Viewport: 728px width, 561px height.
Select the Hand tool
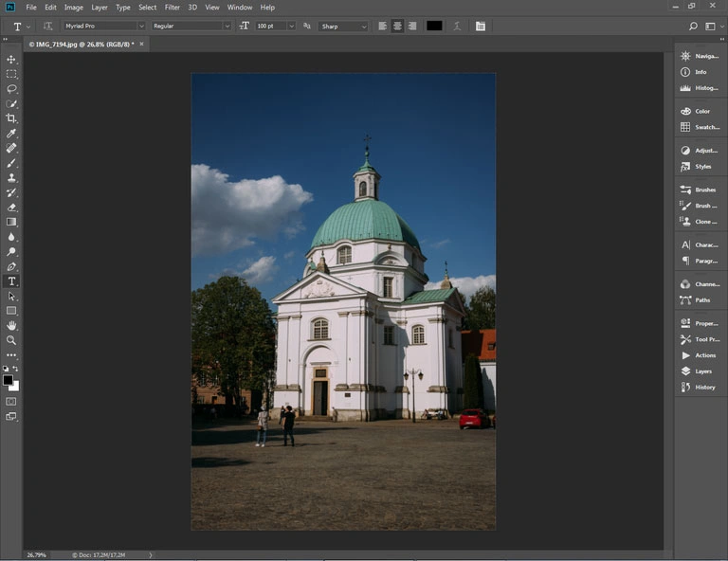11,325
